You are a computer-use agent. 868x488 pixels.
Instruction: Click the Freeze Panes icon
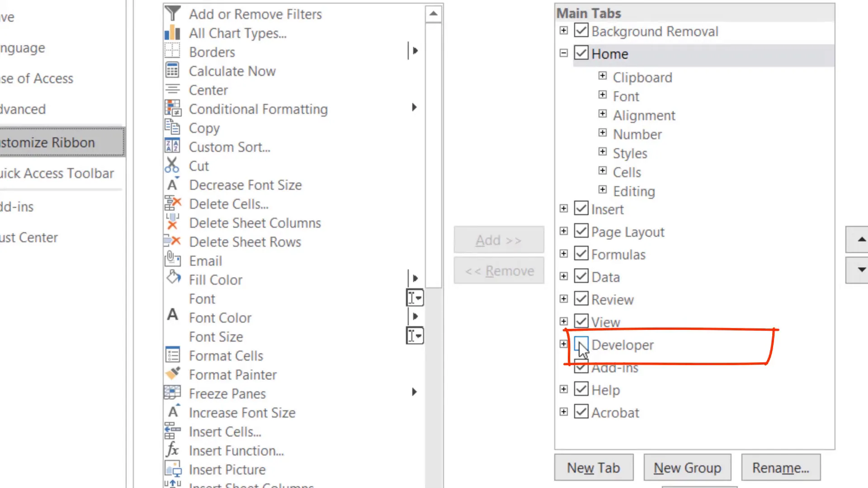[x=172, y=393]
